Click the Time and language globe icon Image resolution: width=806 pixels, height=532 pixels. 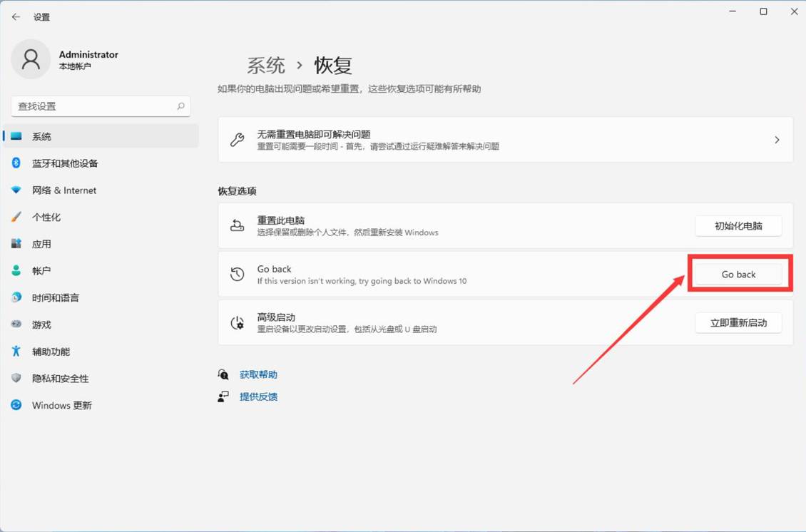pos(16,297)
